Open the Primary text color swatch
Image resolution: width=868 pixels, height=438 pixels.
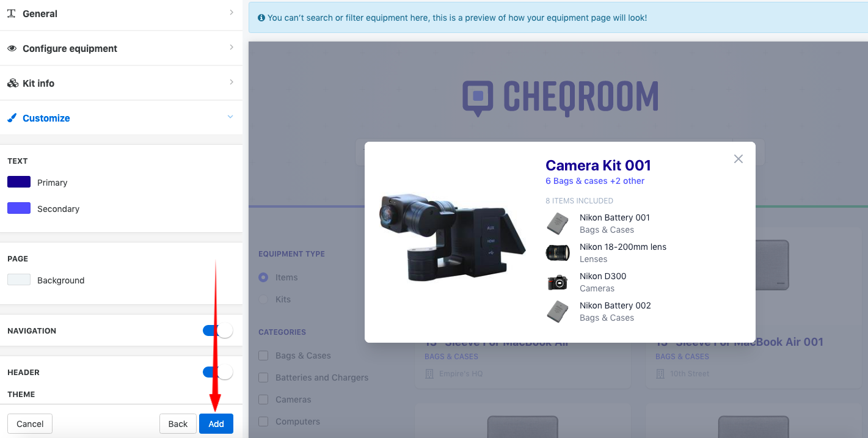click(x=19, y=182)
